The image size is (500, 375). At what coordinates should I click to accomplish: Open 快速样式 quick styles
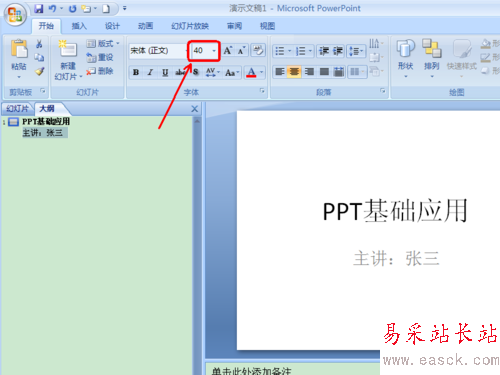(x=462, y=58)
